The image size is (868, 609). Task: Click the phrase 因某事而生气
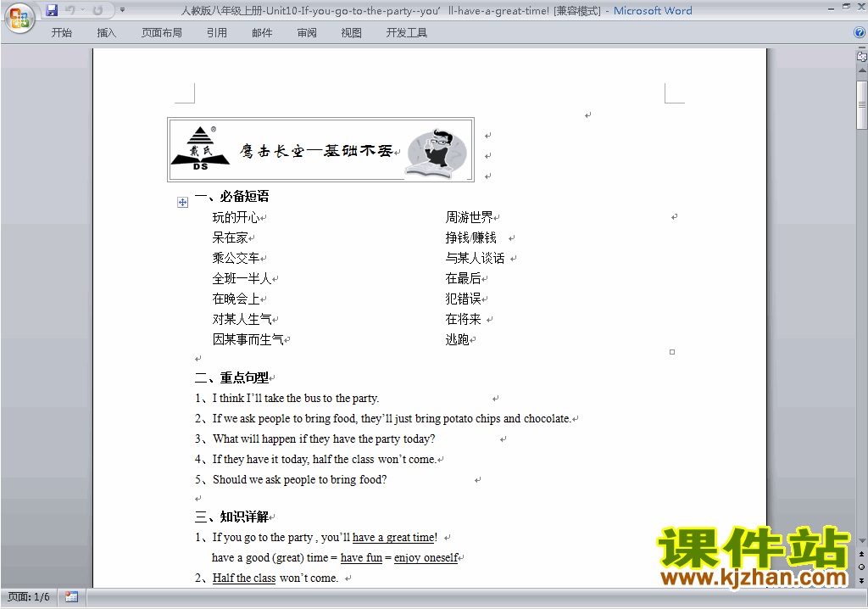(248, 339)
